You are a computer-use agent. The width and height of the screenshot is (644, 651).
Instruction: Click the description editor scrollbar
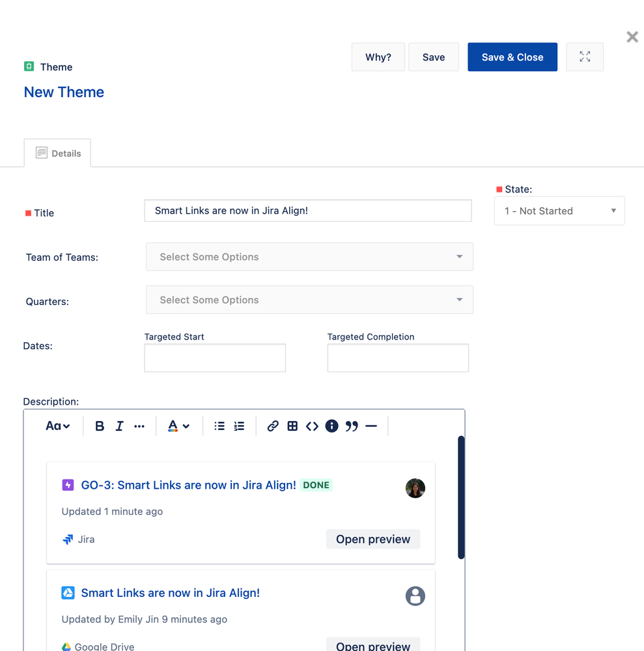tap(461, 497)
